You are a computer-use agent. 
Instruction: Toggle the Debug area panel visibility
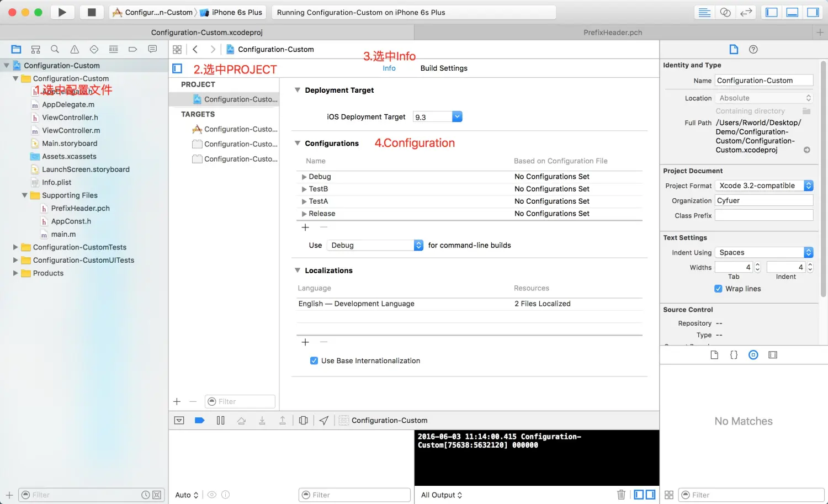pyautogui.click(x=792, y=12)
